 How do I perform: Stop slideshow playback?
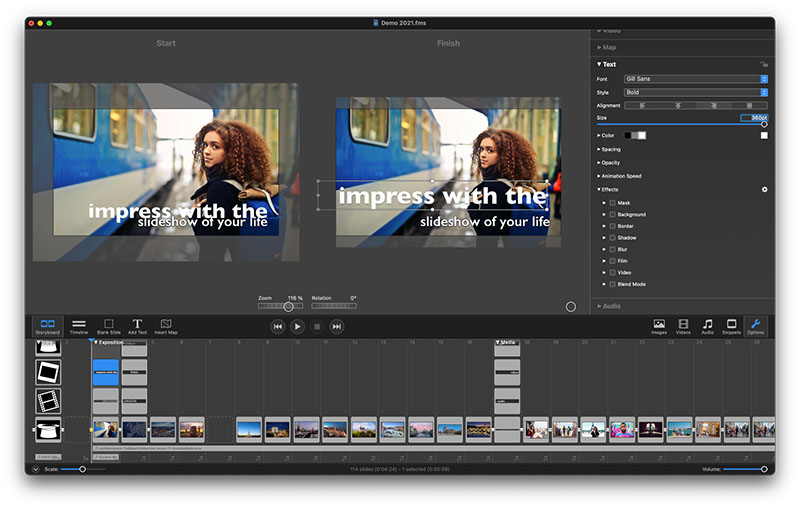(x=317, y=326)
